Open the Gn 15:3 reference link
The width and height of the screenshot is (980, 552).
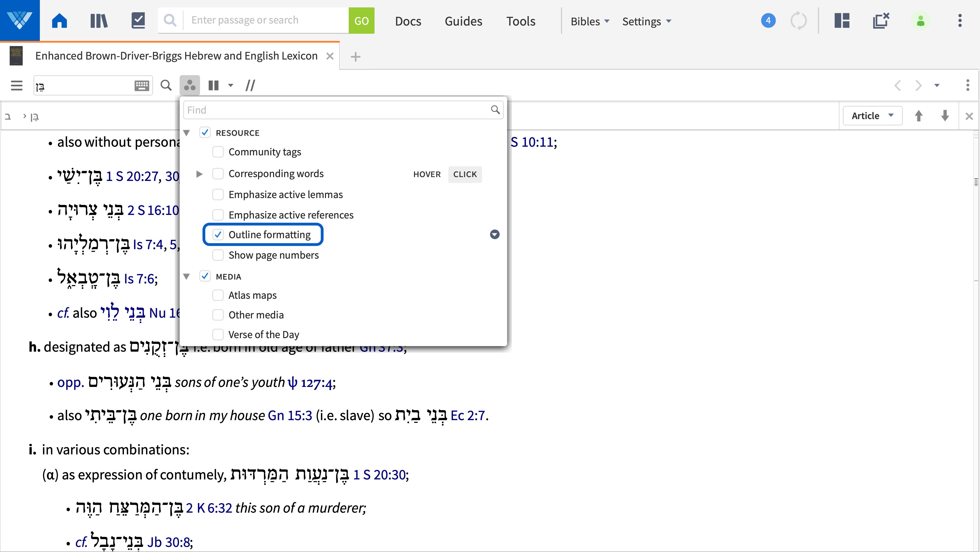coord(290,416)
